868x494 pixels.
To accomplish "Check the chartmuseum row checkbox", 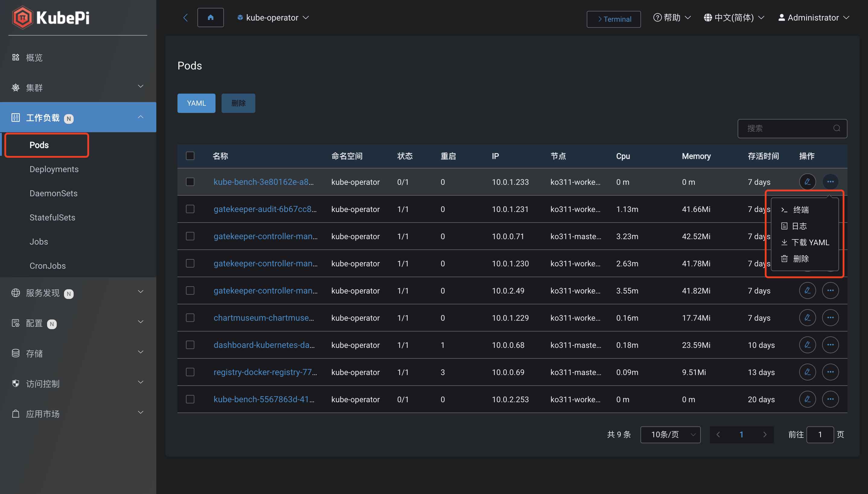I will click(190, 318).
